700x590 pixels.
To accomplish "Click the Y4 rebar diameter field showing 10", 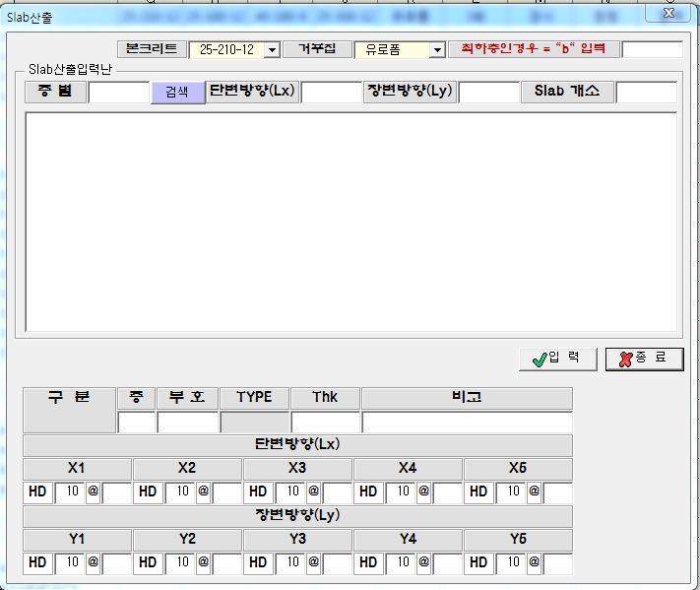I will [401, 562].
